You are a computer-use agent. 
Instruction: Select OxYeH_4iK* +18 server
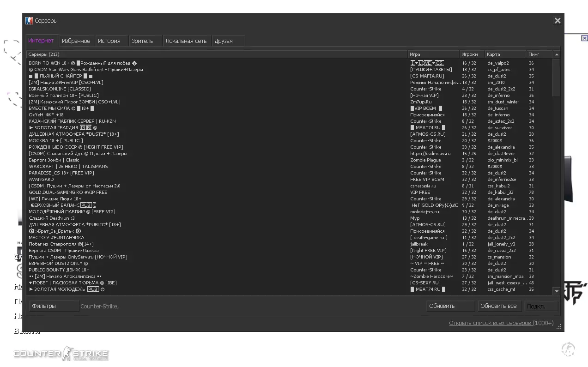point(290,115)
